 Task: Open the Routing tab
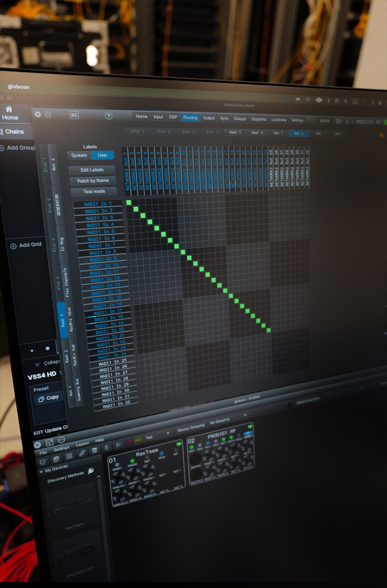click(190, 117)
